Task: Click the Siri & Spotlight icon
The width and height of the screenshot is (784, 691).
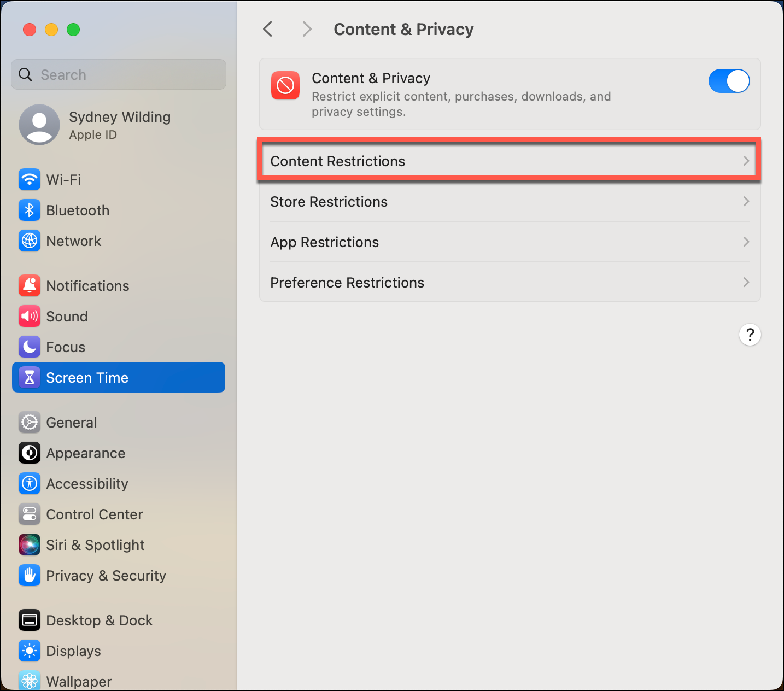Action: pos(30,545)
